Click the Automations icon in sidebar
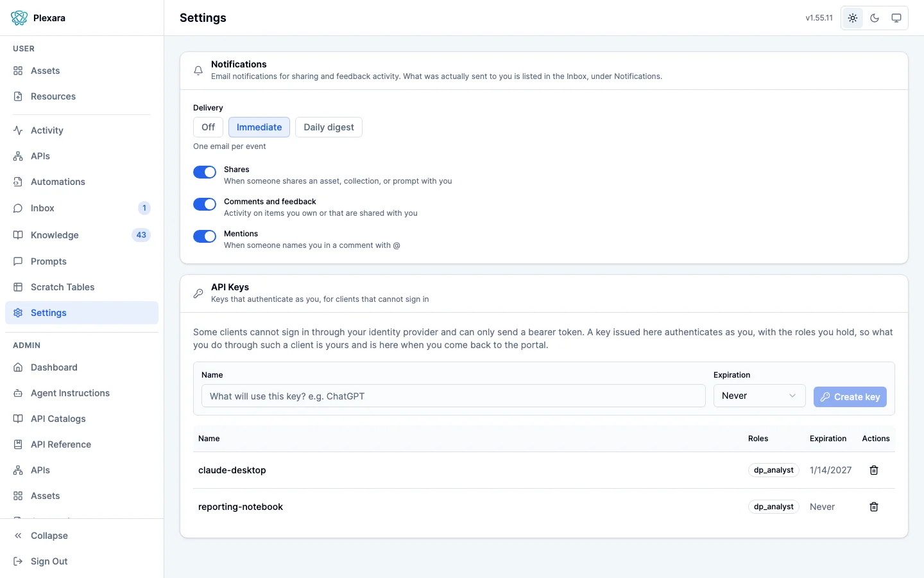The height and width of the screenshot is (578, 924). point(18,182)
